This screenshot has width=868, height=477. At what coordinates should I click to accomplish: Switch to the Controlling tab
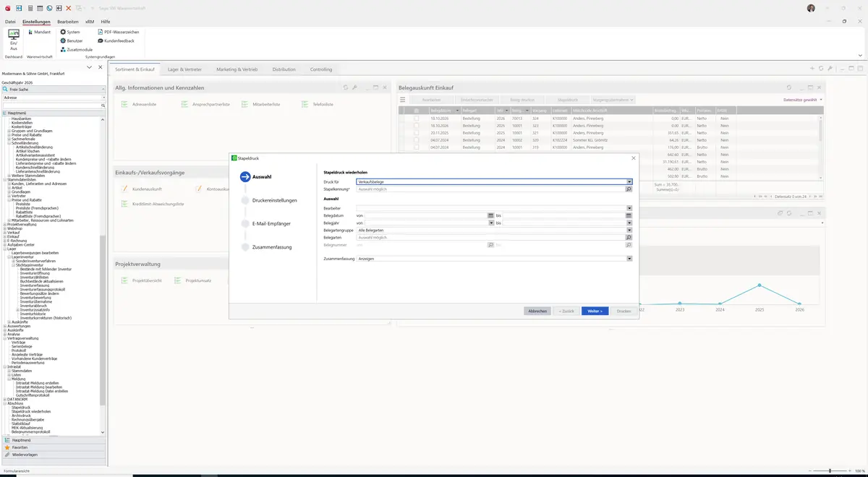tap(321, 69)
